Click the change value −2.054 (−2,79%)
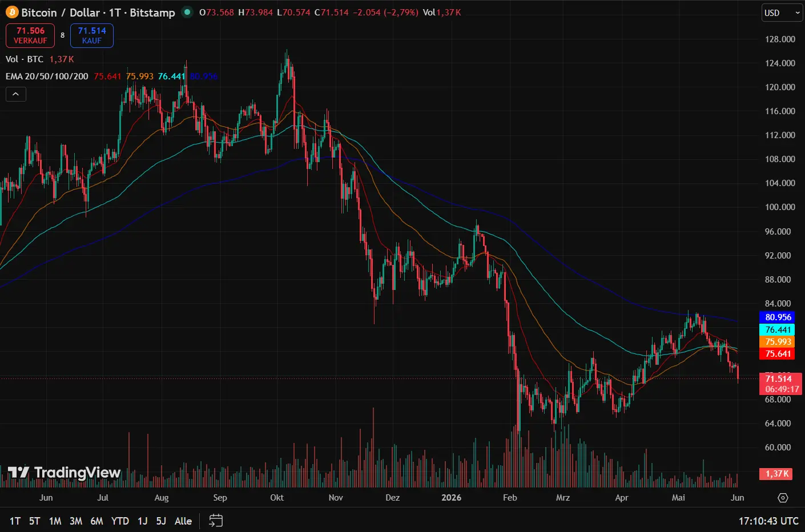805x532 pixels. click(385, 13)
